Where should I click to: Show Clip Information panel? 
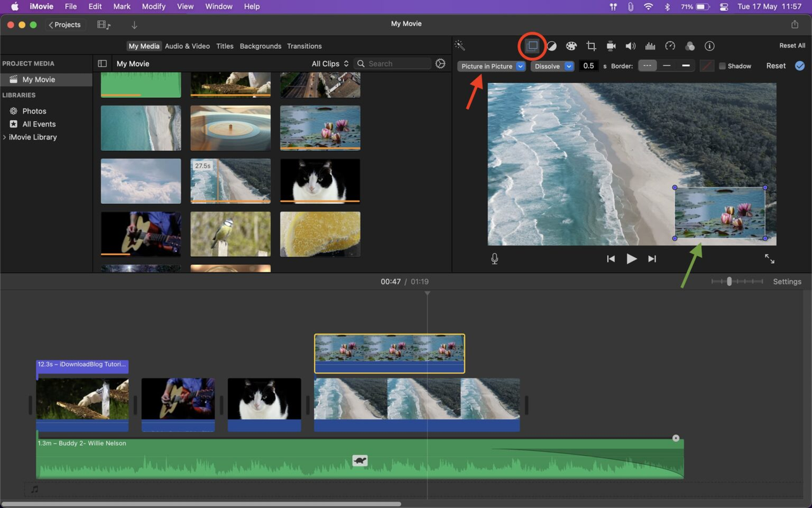pos(709,46)
